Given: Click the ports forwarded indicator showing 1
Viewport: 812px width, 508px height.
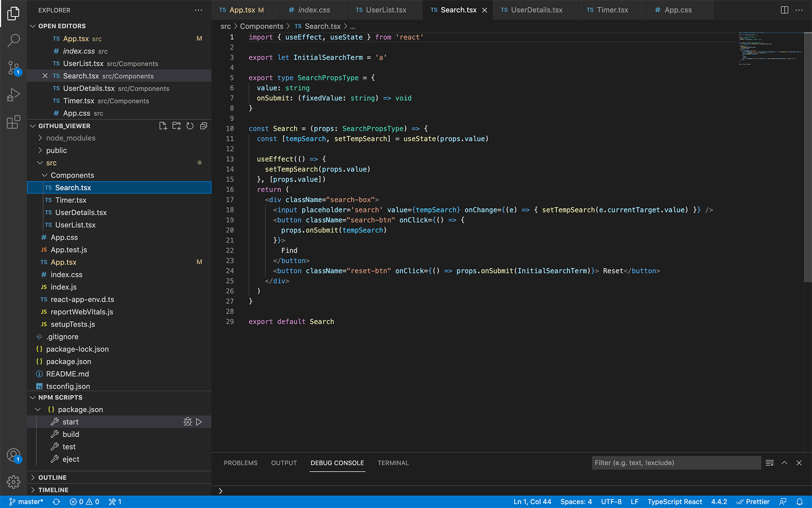Looking at the screenshot, I should coord(115,502).
